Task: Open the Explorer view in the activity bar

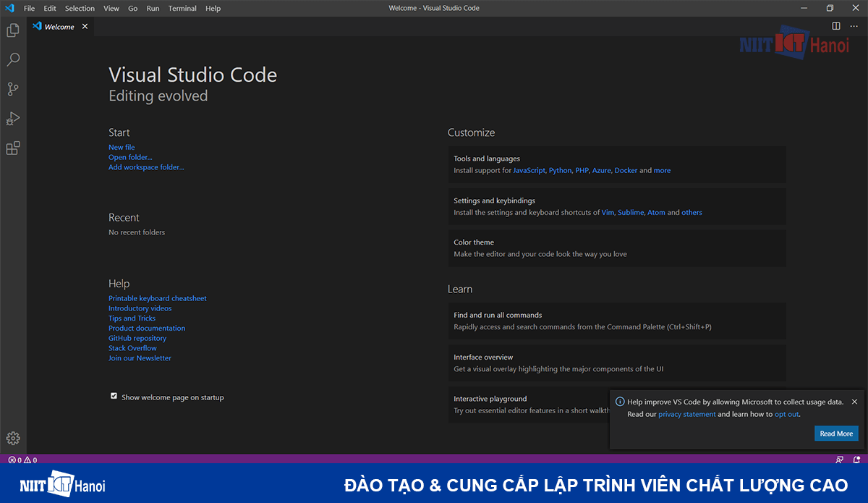Action: point(13,30)
